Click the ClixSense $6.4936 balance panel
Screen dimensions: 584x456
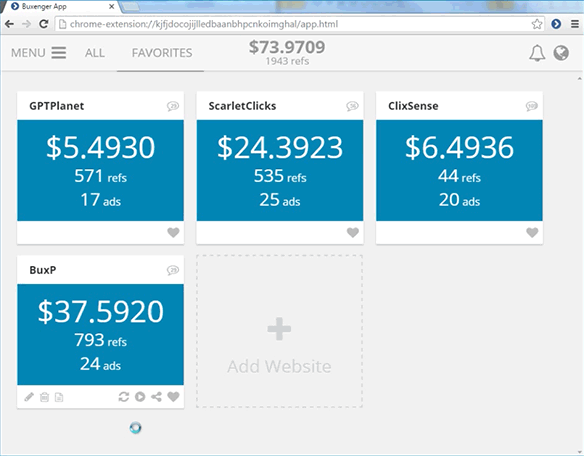pyautogui.click(x=459, y=170)
